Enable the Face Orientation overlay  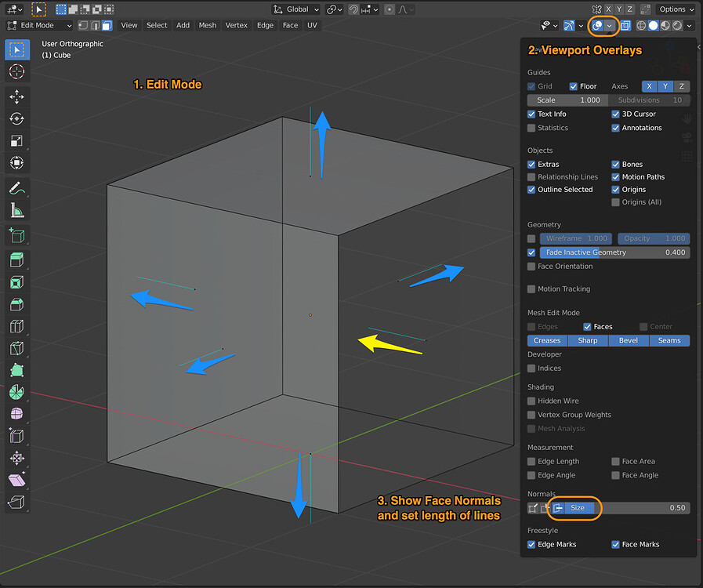[x=531, y=266]
